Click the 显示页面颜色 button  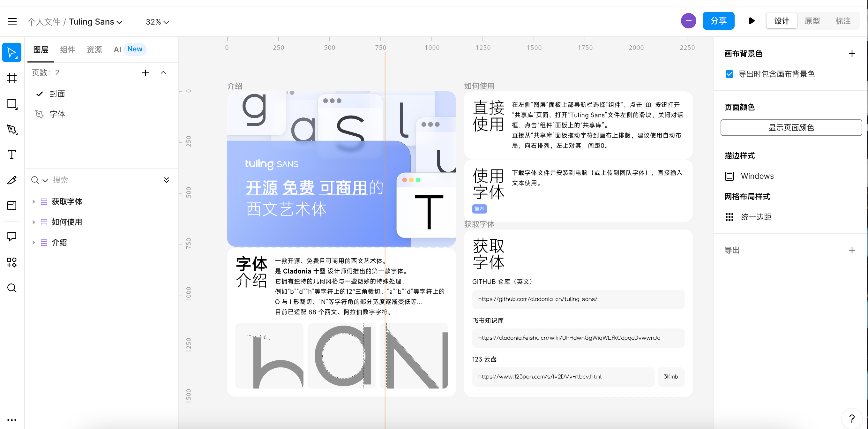(791, 128)
